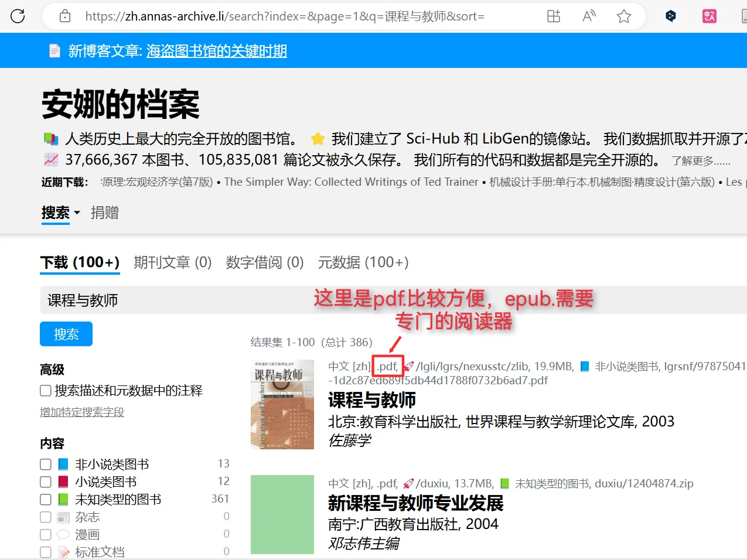747x560 pixels.
Task: Click count 13 beside 非小说类图书
Action: point(224,463)
